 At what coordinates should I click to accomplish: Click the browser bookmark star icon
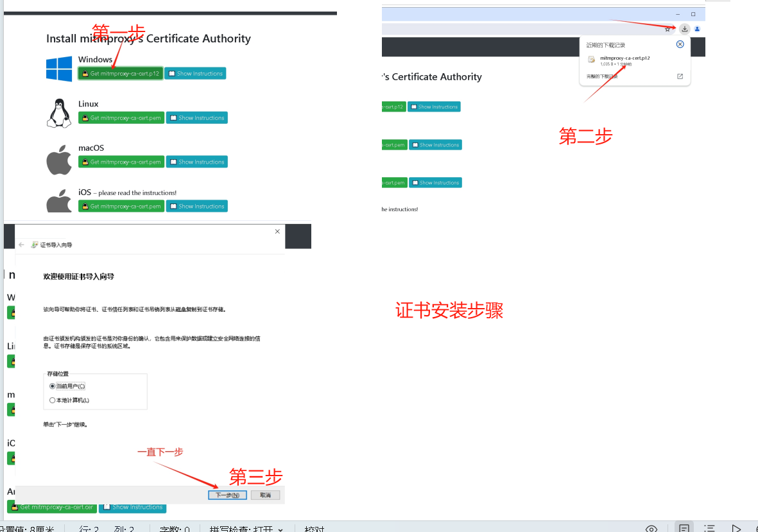[668, 29]
